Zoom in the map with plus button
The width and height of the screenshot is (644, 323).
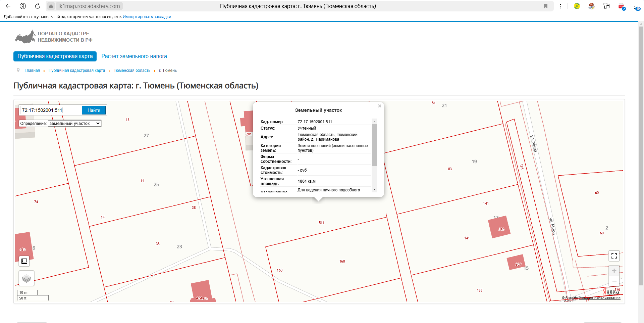[614, 271]
